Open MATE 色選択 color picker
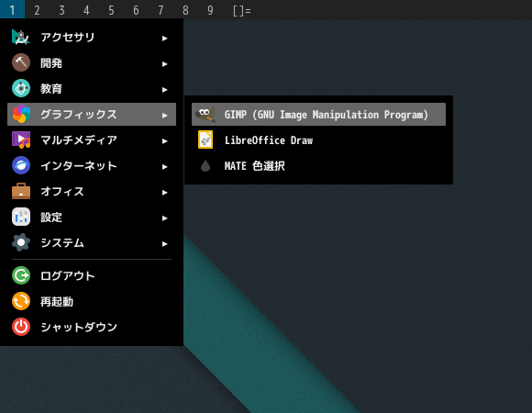This screenshot has height=413, width=532. point(318,166)
